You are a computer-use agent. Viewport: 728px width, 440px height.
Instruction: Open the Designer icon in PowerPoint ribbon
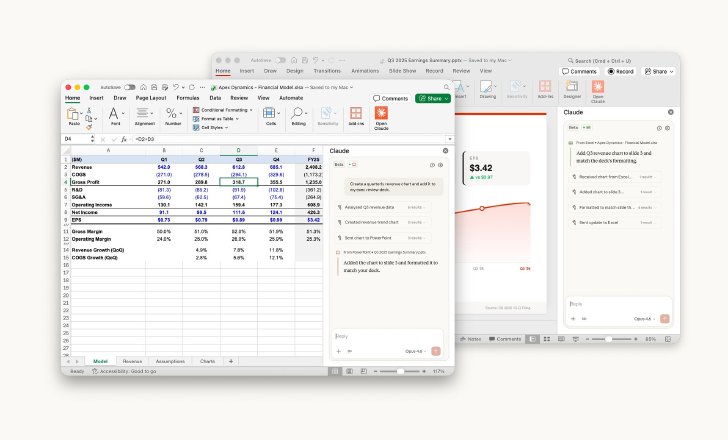tap(572, 86)
